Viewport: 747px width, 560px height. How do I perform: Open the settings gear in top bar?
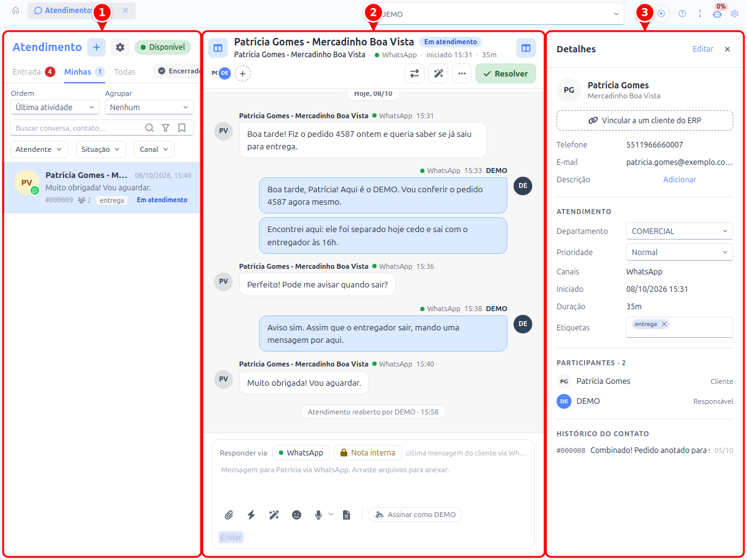click(735, 13)
